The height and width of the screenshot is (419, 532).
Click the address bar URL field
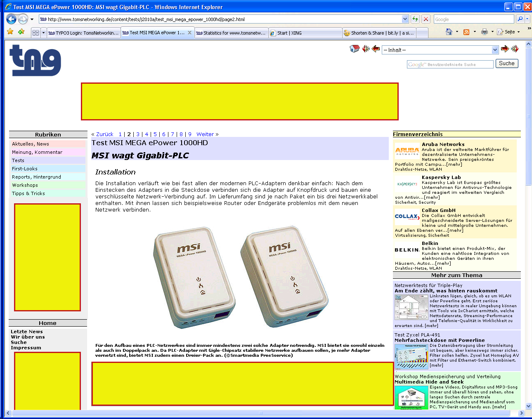(220, 19)
